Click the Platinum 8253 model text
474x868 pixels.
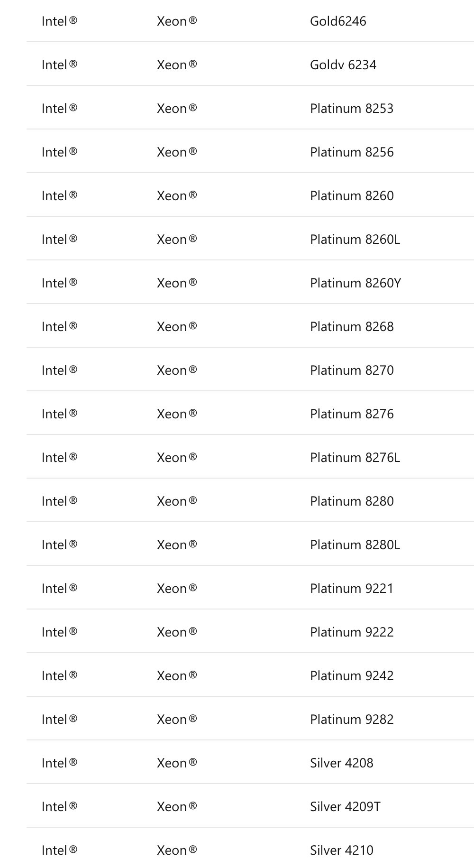[x=352, y=109]
